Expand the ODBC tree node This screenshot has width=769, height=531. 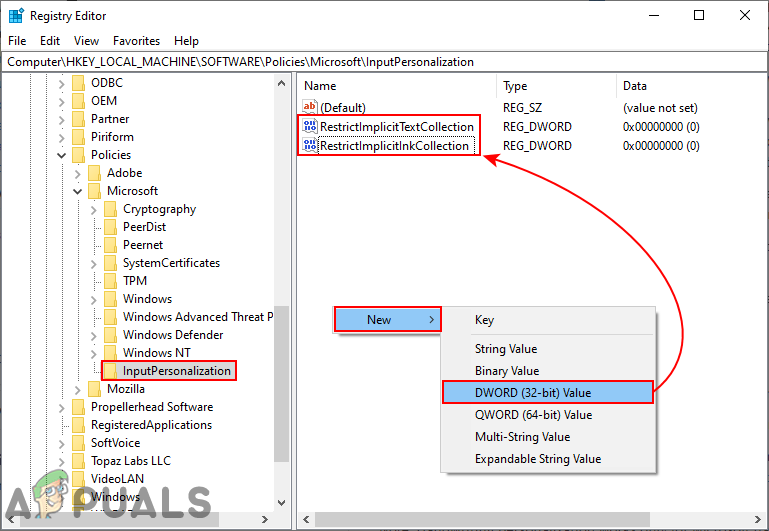click(61, 84)
